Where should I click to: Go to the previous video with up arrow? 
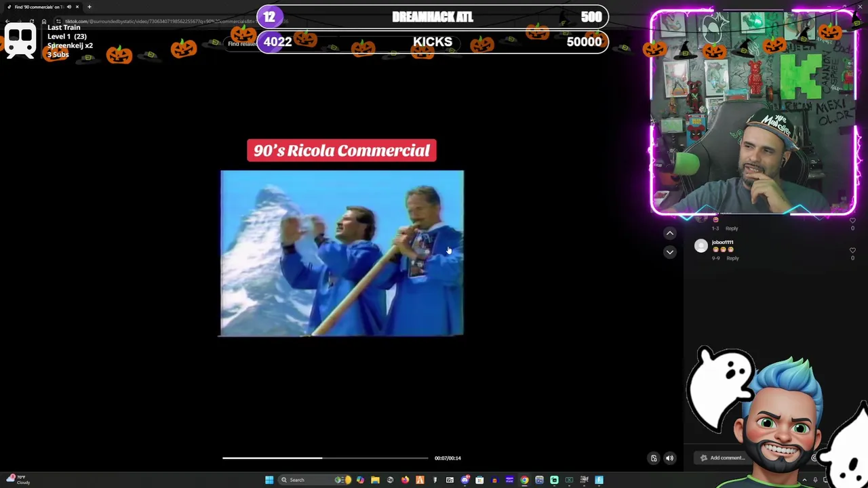(669, 233)
